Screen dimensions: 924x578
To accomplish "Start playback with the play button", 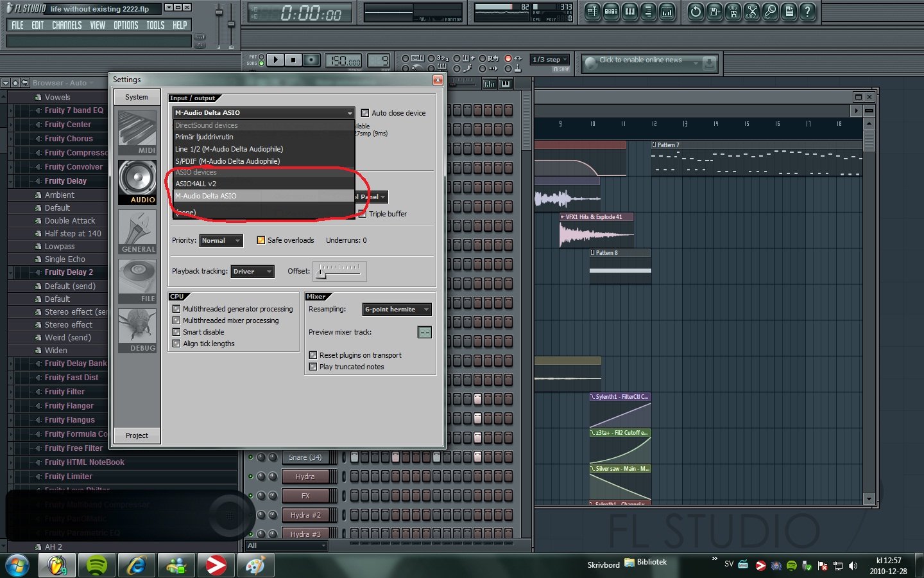I will pyautogui.click(x=275, y=60).
